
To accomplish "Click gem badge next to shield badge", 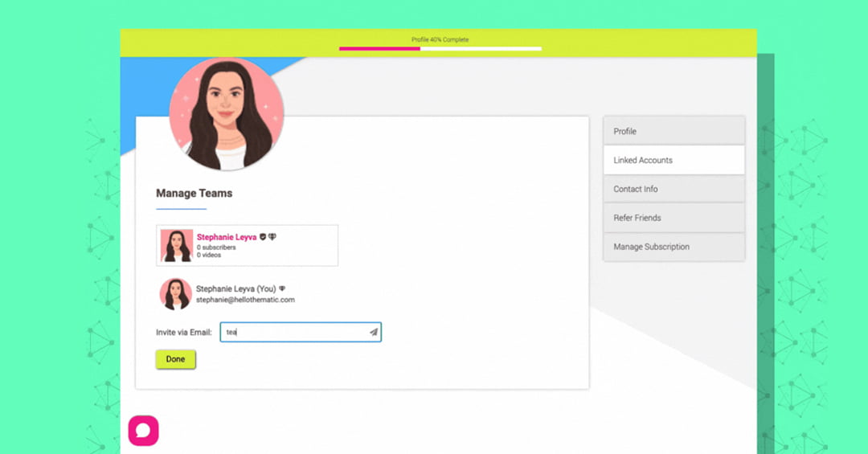I will pos(272,237).
